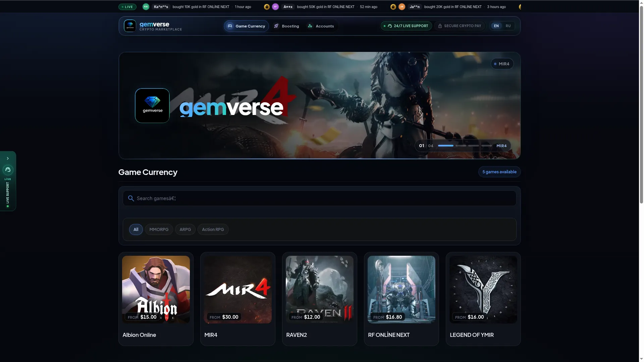Click the 24/7 Live Support button
The width and height of the screenshot is (644, 362).
[406, 26]
